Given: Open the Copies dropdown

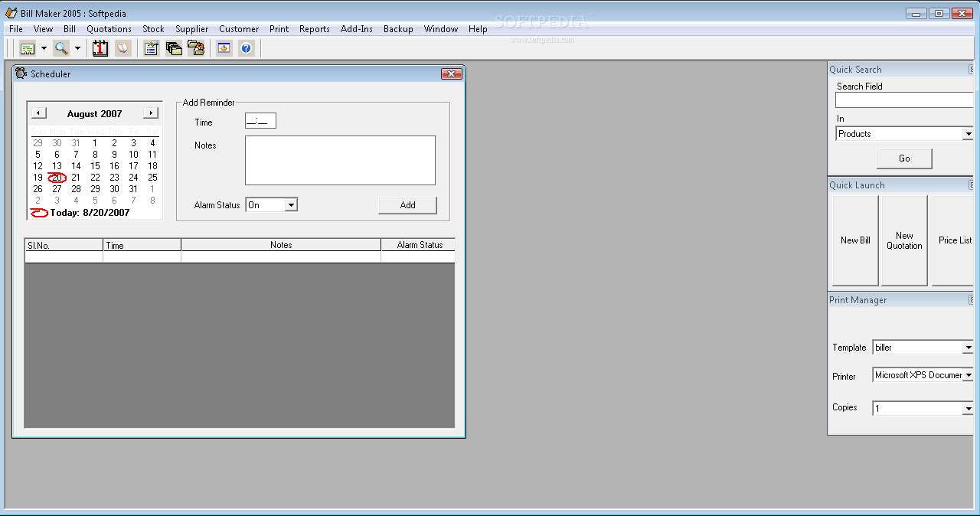Looking at the screenshot, I should click(x=969, y=409).
